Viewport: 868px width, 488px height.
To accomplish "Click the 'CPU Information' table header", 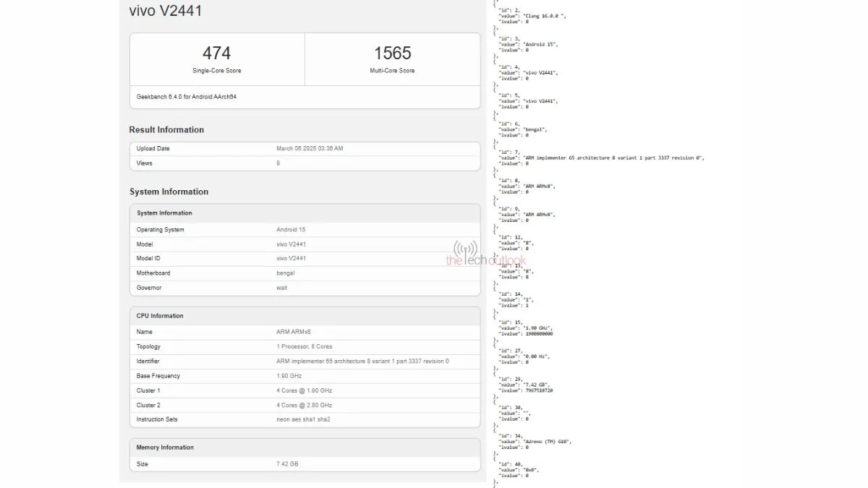I will pyautogui.click(x=160, y=316).
